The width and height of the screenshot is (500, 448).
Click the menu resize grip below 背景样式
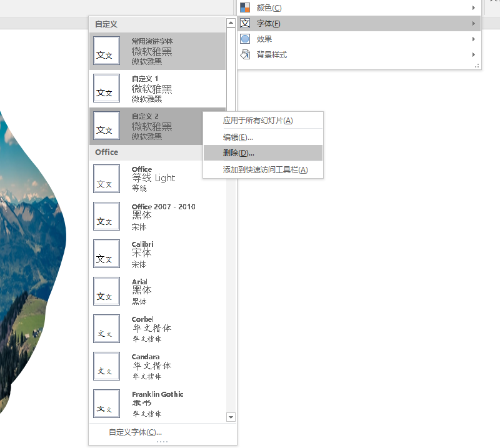pos(477,66)
